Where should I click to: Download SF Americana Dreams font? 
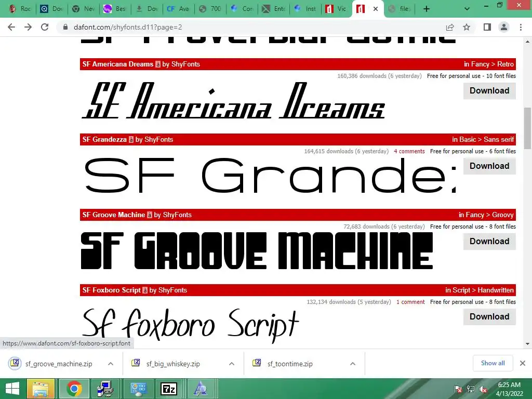point(489,90)
